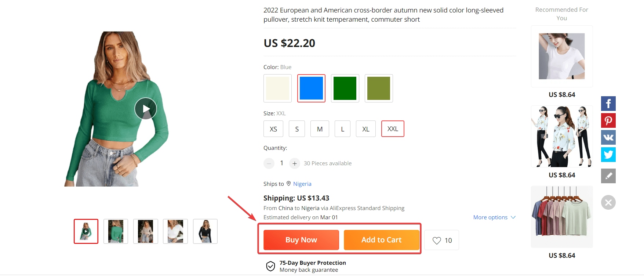The height and width of the screenshot is (278, 644).
Task: View the white top product thumbnail
Action: click(175, 231)
